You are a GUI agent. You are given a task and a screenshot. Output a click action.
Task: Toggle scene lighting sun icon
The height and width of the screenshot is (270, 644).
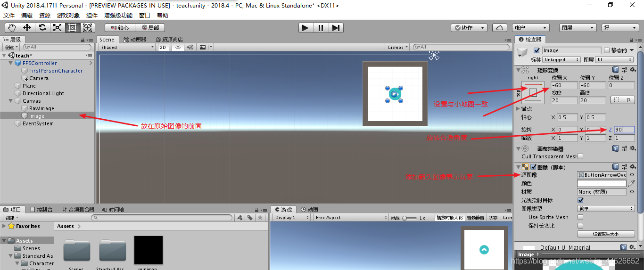pyautogui.click(x=178, y=47)
